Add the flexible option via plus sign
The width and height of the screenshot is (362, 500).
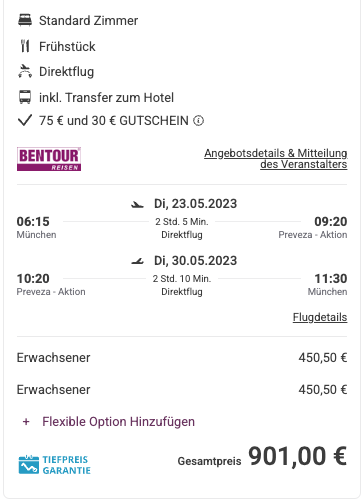click(26, 422)
